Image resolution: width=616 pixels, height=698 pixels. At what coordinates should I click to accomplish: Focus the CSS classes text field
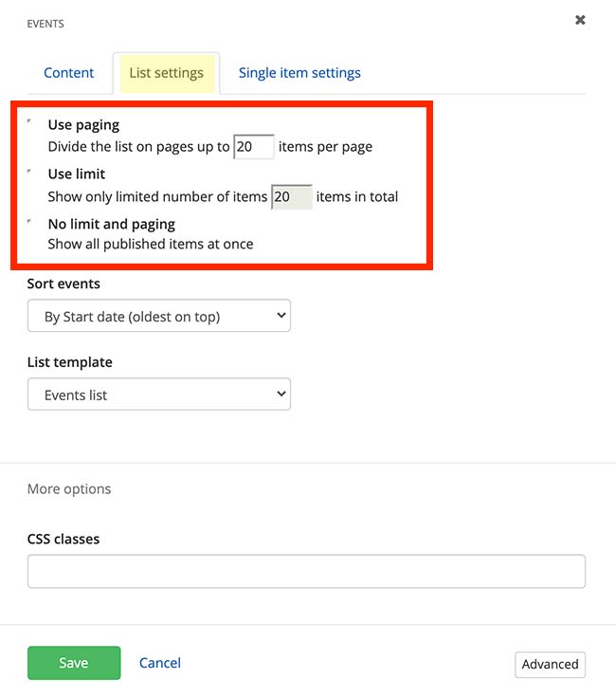tap(306, 572)
